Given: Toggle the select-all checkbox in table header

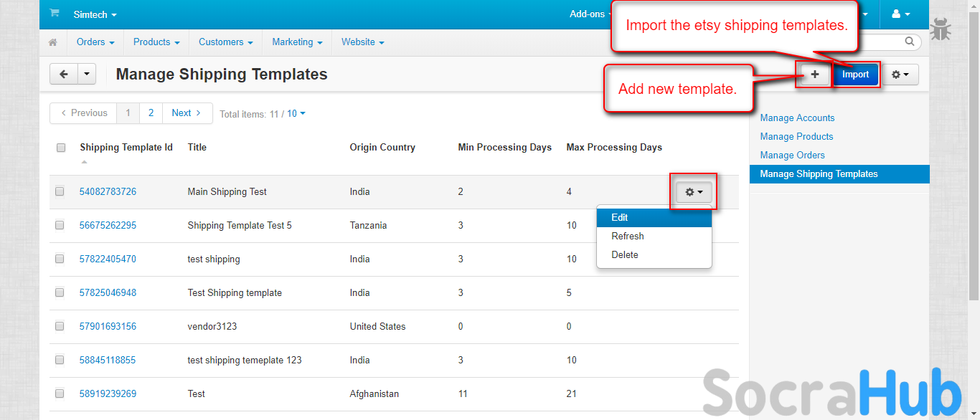Looking at the screenshot, I should (x=61, y=148).
